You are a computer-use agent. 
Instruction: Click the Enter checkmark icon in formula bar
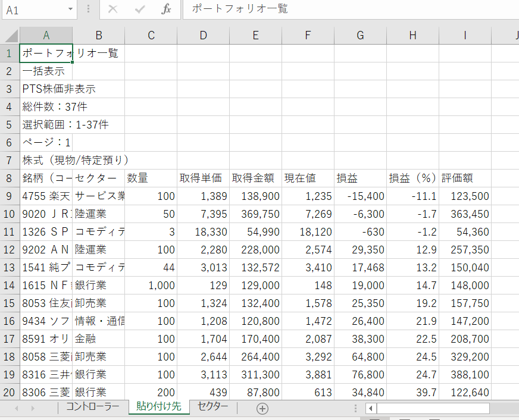pos(140,9)
